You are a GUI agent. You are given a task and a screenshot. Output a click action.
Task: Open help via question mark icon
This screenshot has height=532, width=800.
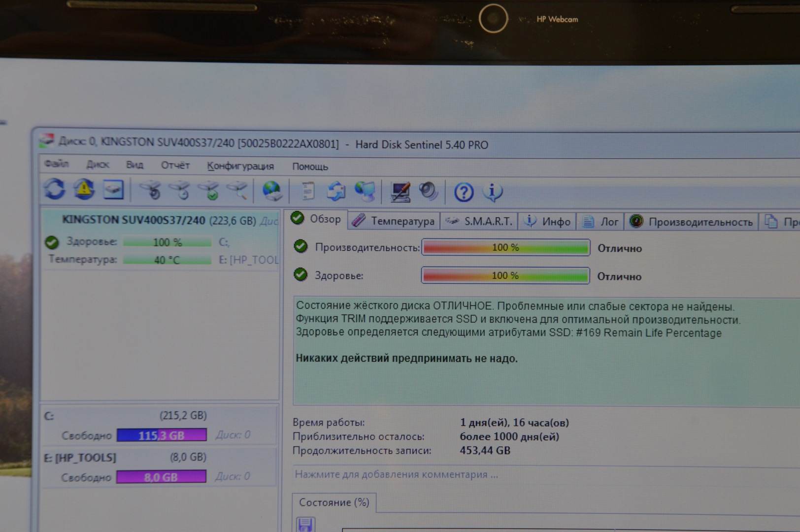coord(464,193)
